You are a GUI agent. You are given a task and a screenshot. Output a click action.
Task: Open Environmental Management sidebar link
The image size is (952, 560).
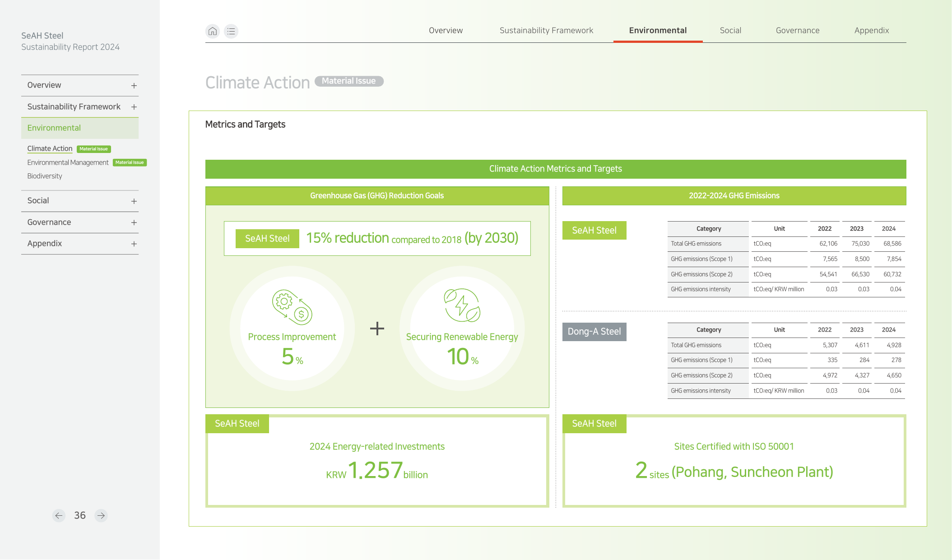point(68,162)
